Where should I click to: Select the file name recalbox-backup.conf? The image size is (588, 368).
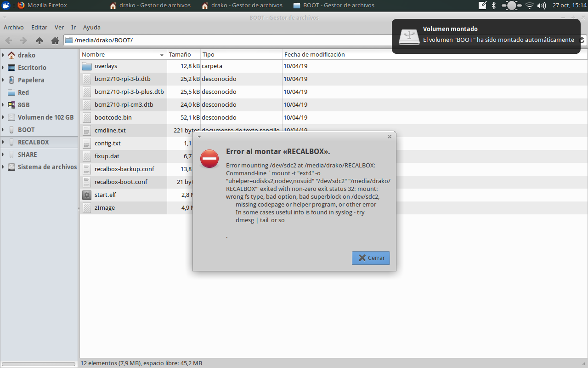[124, 169]
